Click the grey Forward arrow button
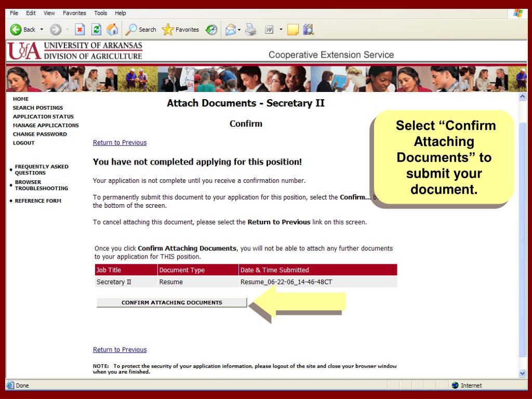 pyautogui.click(x=56, y=30)
